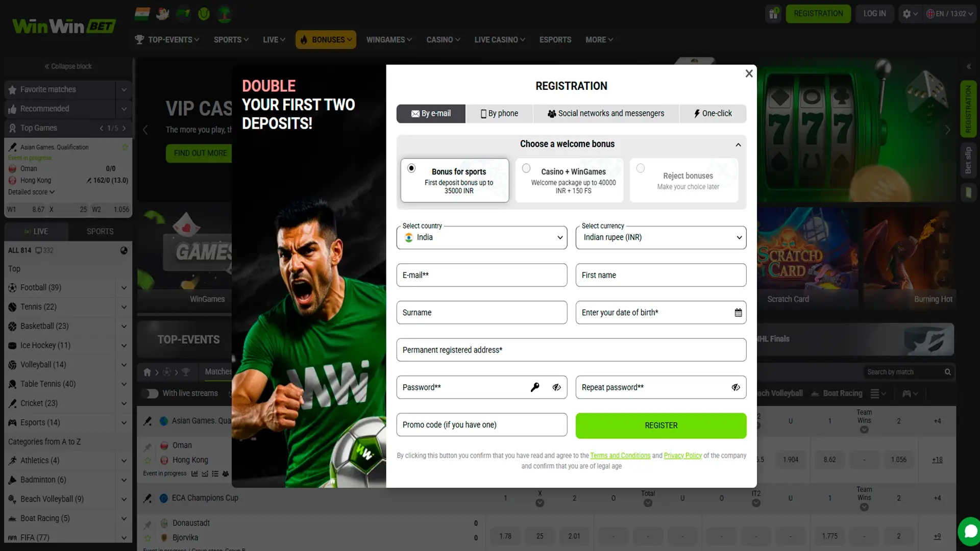Click the India flag icon in header
The height and width of the screenshot is (551, 980).
click(142, 14)
